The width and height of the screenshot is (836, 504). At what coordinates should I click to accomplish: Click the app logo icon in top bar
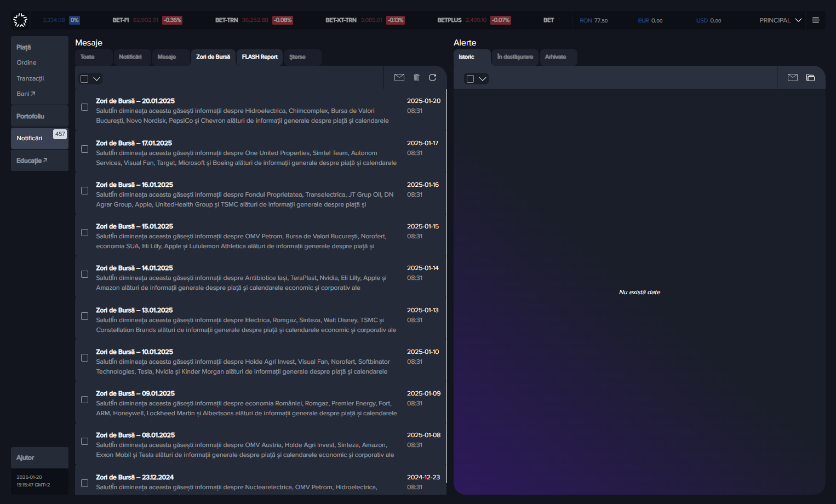tap(20, 20)
